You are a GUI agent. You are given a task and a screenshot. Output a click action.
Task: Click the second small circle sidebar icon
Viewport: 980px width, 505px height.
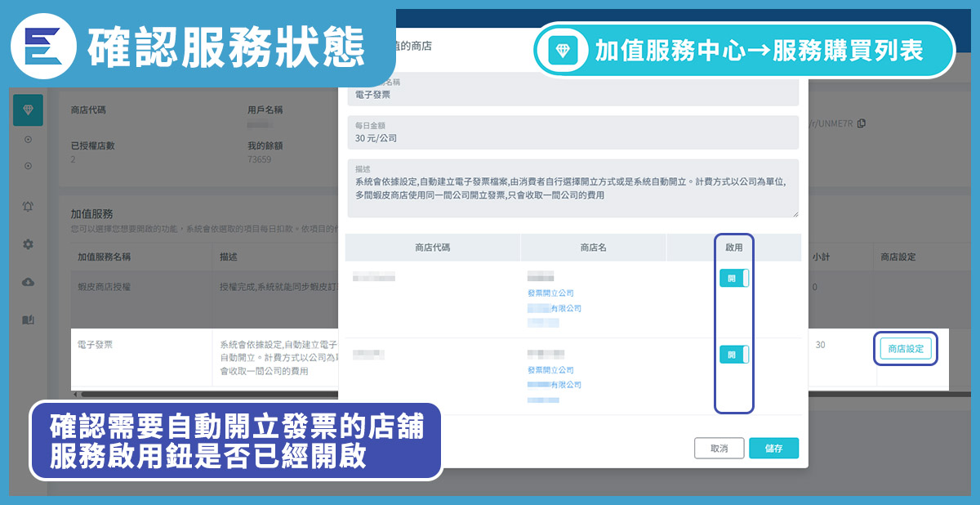28,166
